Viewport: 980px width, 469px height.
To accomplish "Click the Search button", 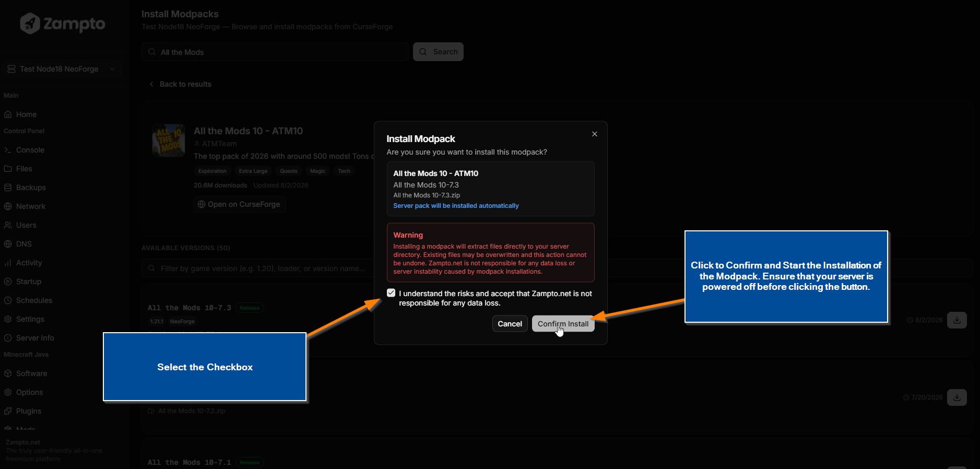I will click(x=438, y=52).
